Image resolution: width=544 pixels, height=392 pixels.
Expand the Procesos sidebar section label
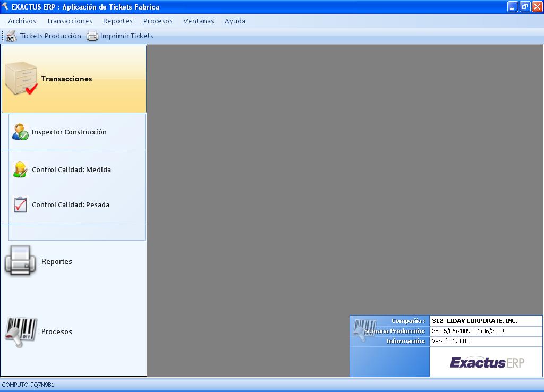tap(56, 332)
